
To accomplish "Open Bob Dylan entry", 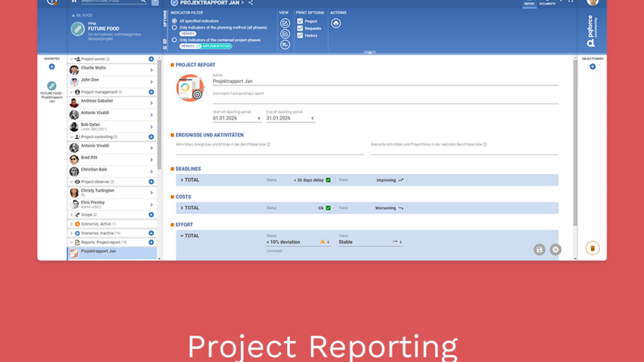I will [x=112, y=127].
